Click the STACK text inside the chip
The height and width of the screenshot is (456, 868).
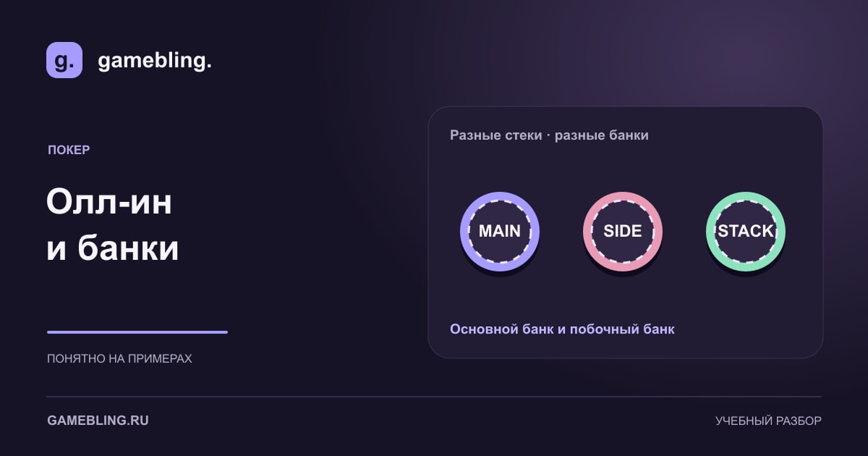(746, 232)
